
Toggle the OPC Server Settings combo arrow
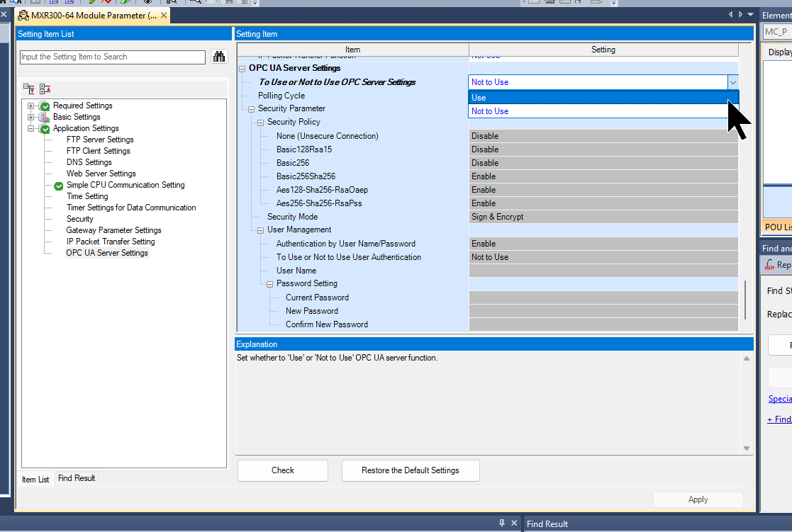pos(733,81)
